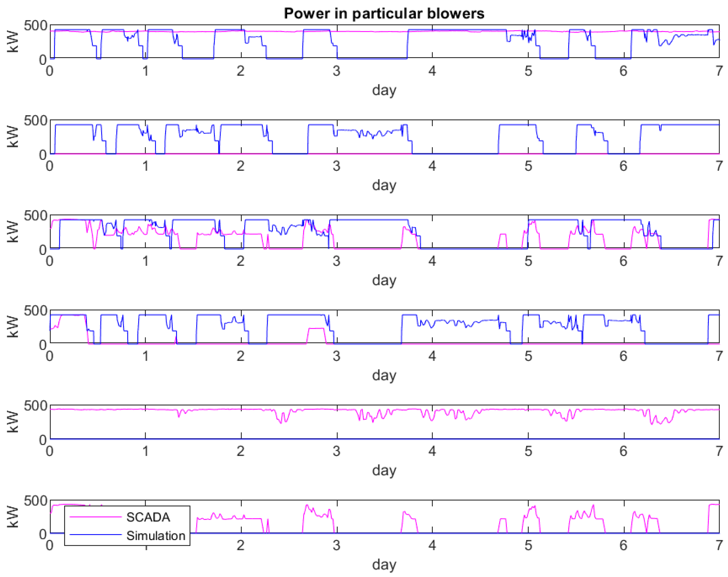Click the magenta SCADA line sample in legend
The image size is (728, 577).
tap(96, 517)
